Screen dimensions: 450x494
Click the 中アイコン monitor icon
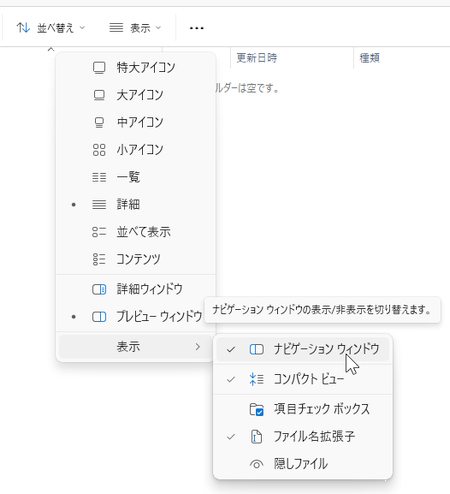(x=99, y=122)
